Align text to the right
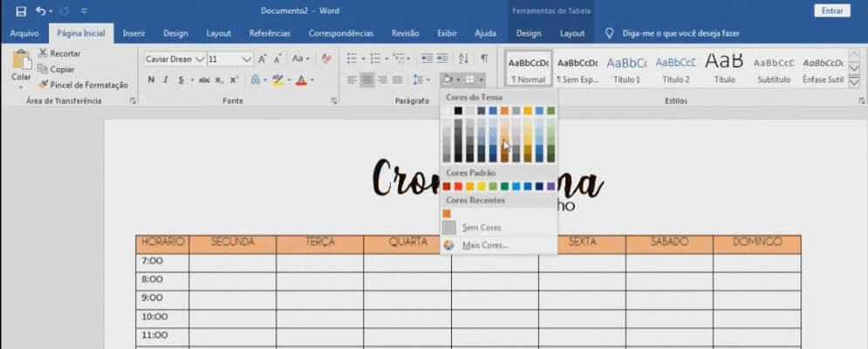The height and width of the screenshot is (349, 868). [x=382, y=79]
